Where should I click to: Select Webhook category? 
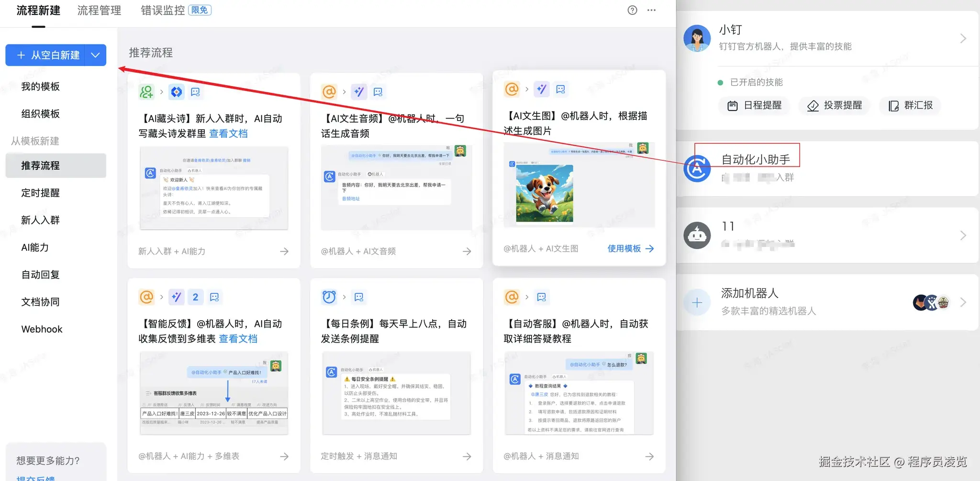pos(42,329)
